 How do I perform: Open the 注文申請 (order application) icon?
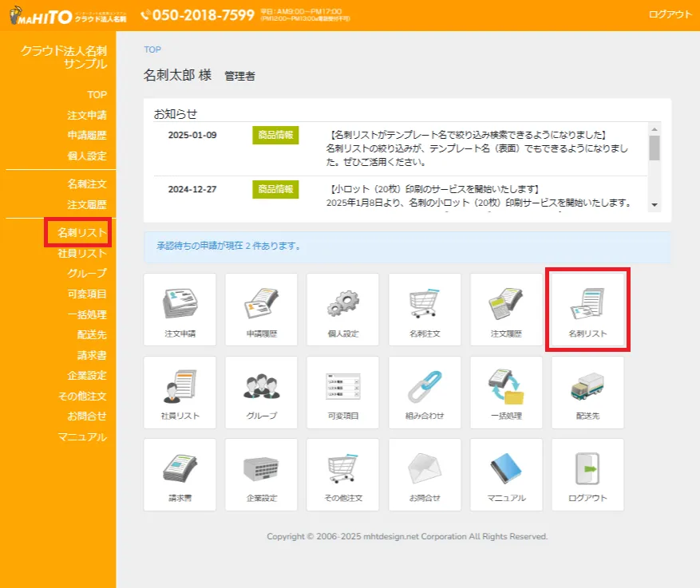[x=180, y=310]
